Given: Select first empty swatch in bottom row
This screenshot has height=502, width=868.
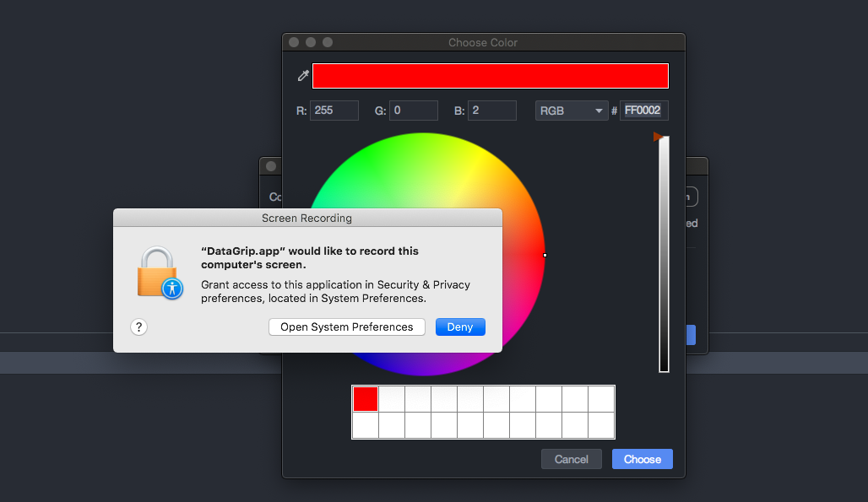Looking at the screenshot, I should coord(366,425).
